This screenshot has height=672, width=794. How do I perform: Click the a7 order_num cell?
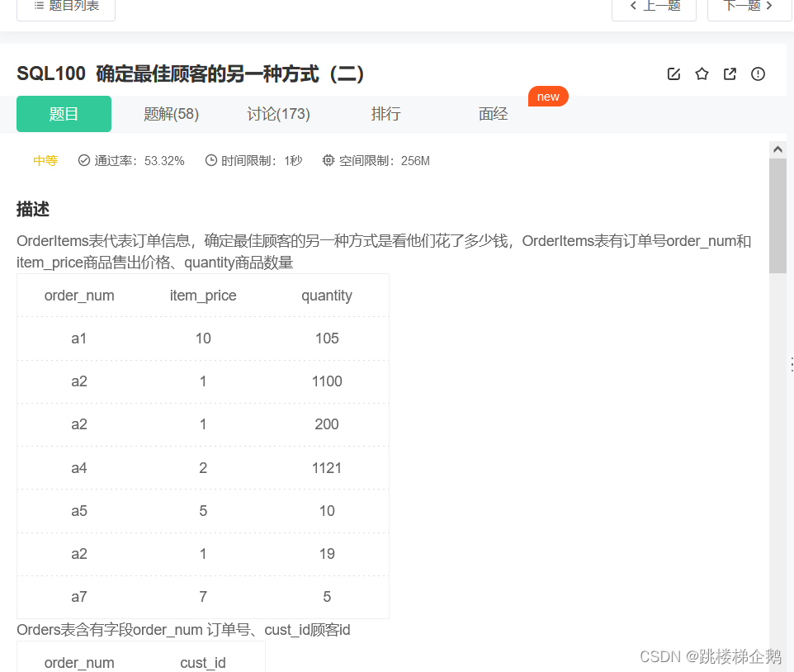point(79,597)
